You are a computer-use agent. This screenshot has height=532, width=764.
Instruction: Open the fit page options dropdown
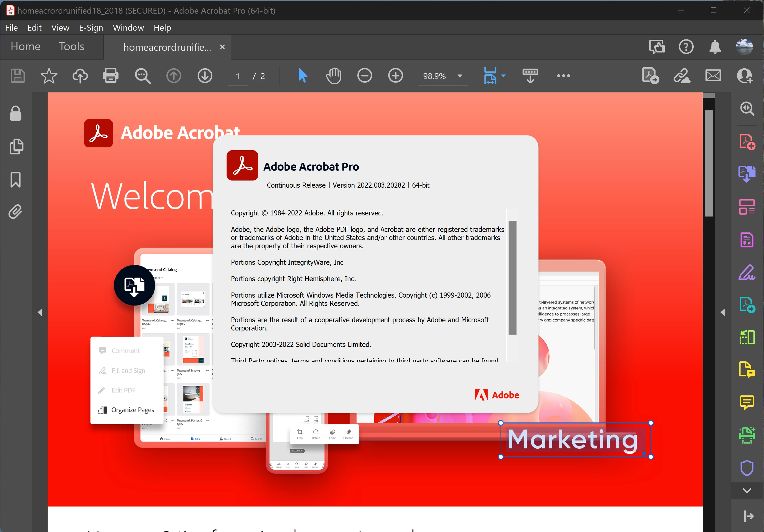503,76
